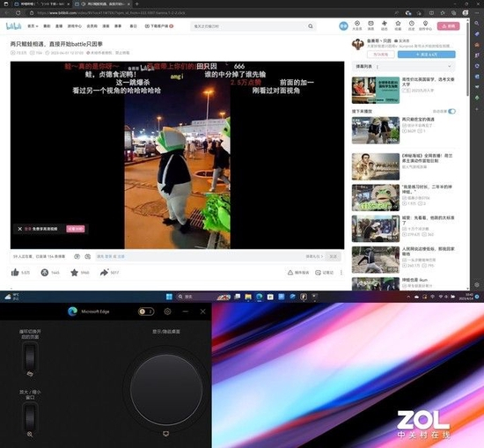The image size is (484, 448).
Task: Open the three-dot more menu below video
Action: point(341,272)
